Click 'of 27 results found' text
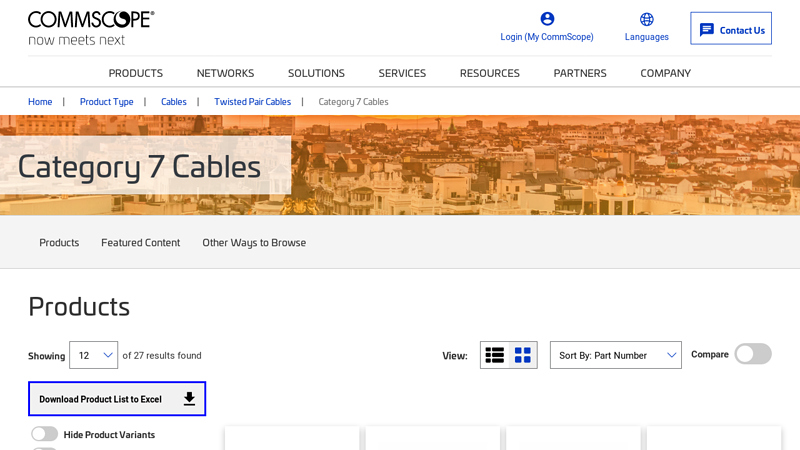 (162, 355)
